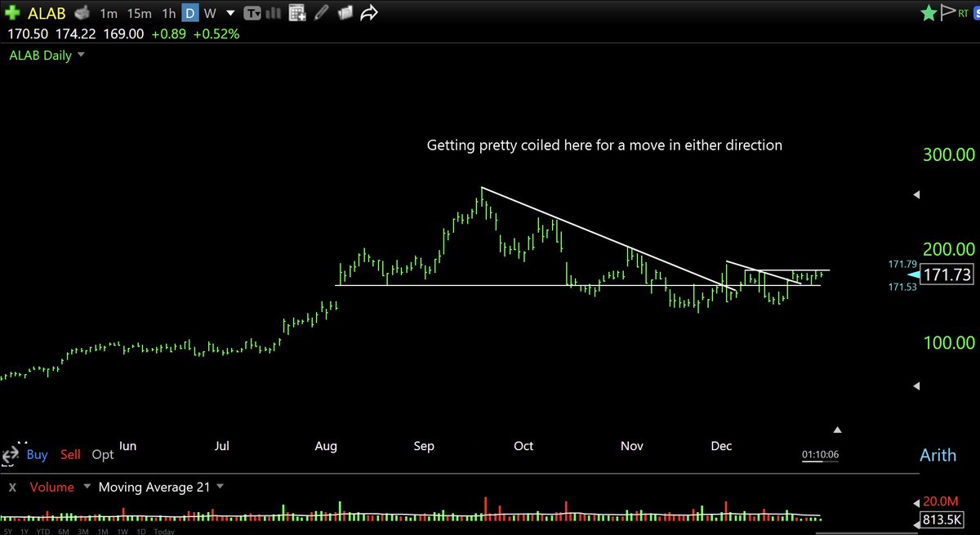Select the D daily timeframe

(x=189, y=13)
